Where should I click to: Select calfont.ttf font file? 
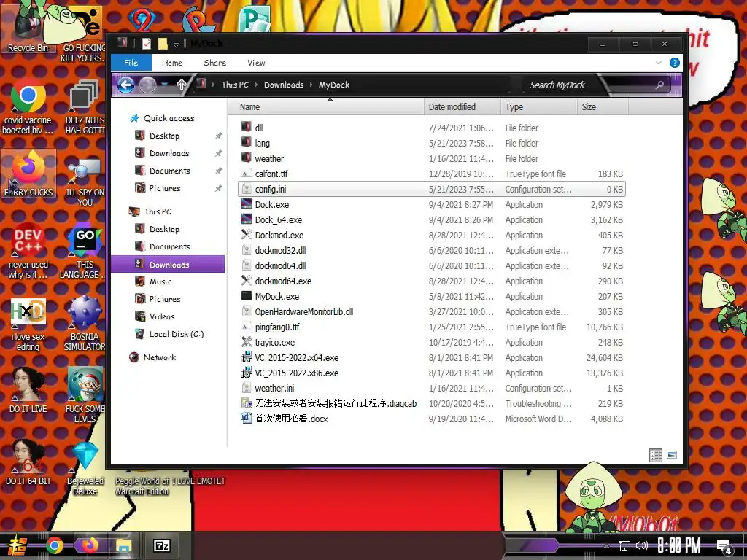271,174
